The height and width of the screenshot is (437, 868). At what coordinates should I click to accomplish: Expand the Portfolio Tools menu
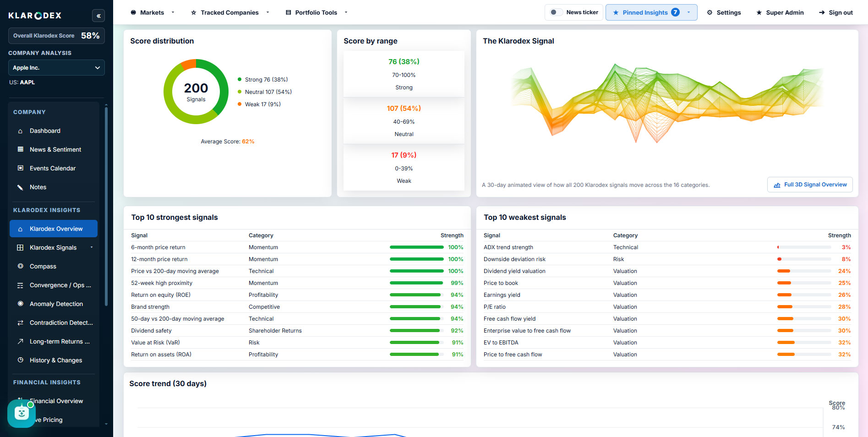(x=316, y=12)
